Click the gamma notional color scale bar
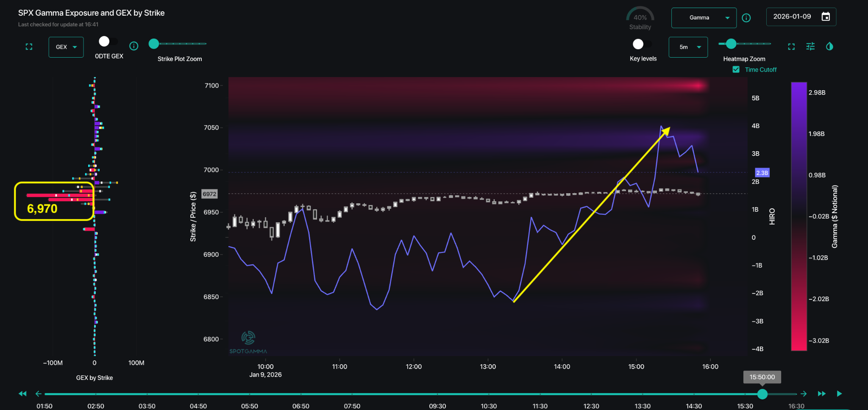 799,216
